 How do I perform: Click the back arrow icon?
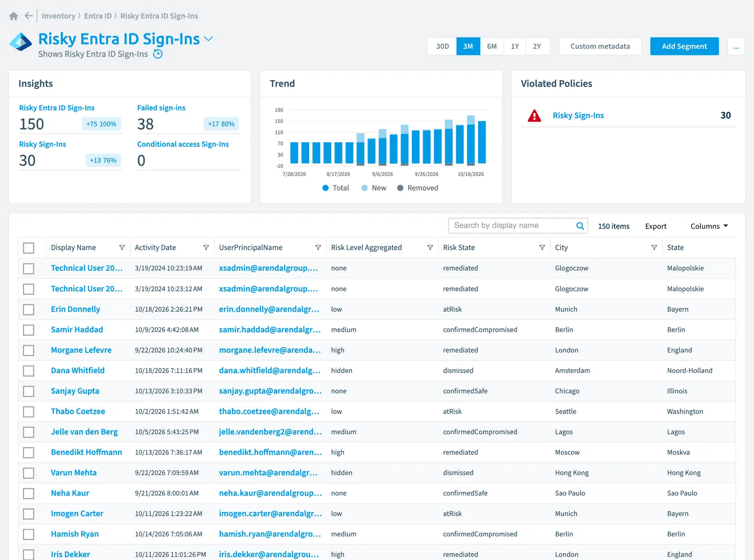pos(29,16)
